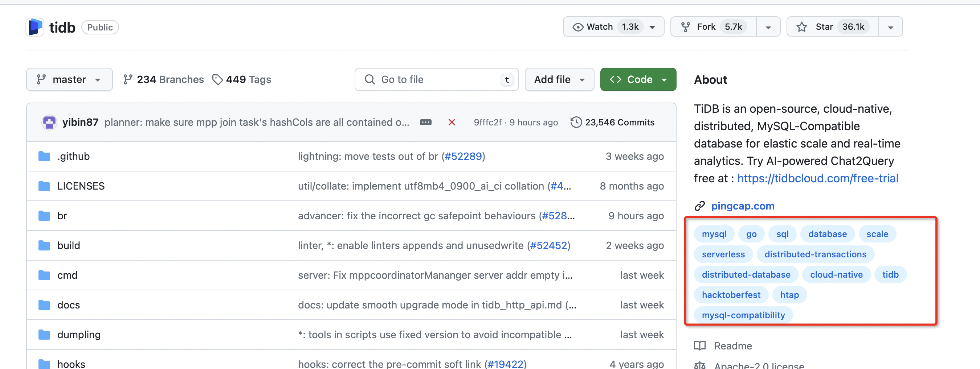Click the branches icon next to 234 Branches
Image resolution: width=980 pixels, height=369 pixels.
click(x=128, y=79)
